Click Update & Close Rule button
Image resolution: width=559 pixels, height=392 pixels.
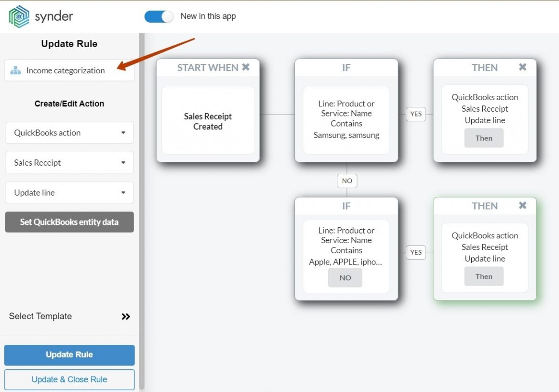pyautogui.click(x=69, y=379)
